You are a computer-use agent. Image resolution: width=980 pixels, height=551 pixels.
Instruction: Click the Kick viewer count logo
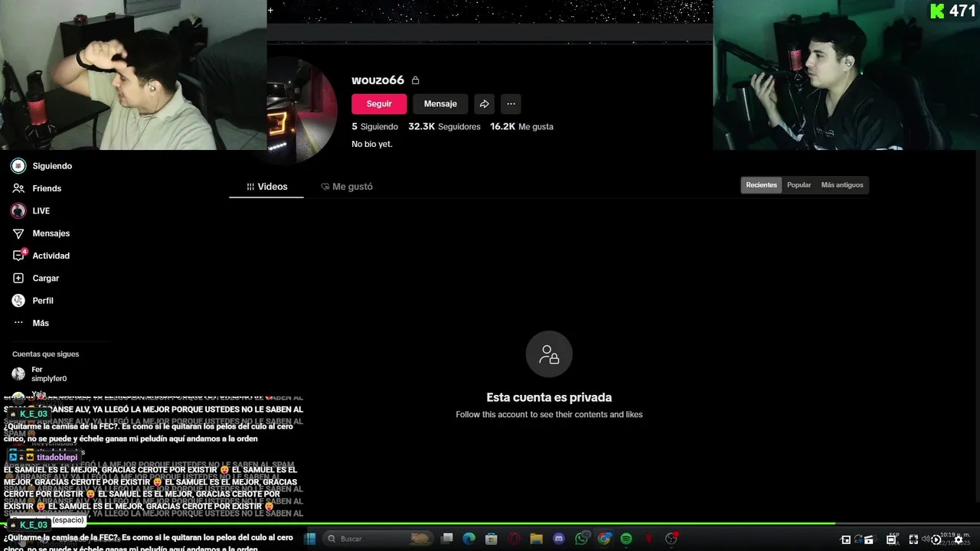pos(937,11)
